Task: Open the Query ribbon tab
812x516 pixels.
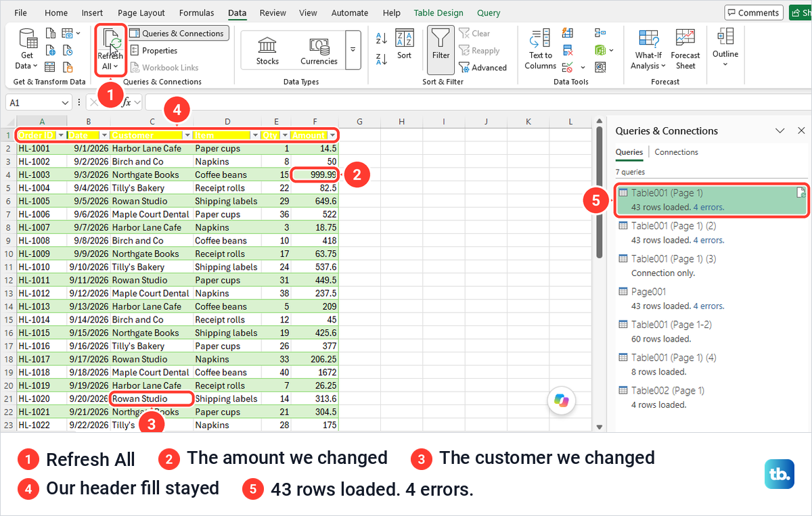Action: (489, 13)
